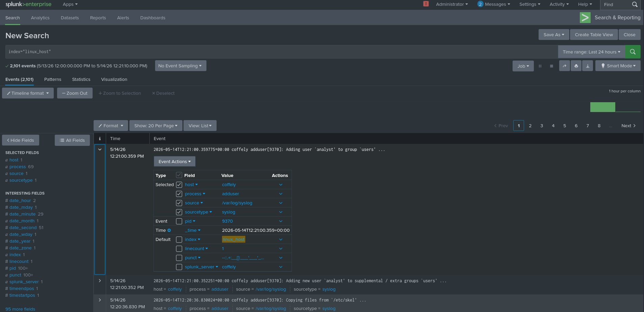Open the Job dropdown
Screen dimensions: 644x312
point(523,66)
